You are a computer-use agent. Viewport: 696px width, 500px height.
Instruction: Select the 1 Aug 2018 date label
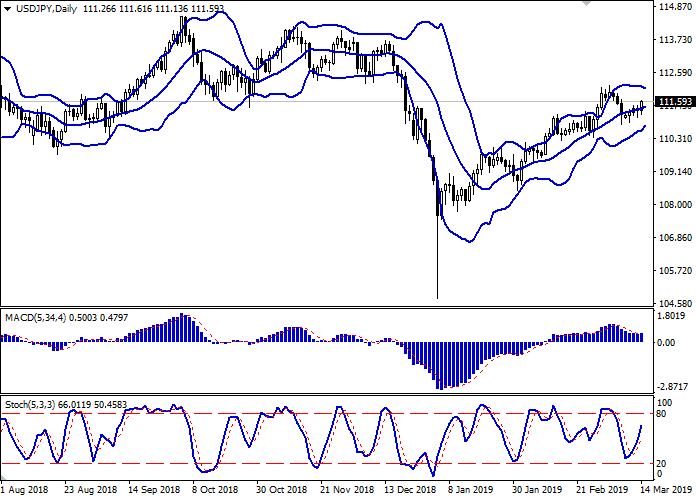pyautogui.click(x=25, y=492)
